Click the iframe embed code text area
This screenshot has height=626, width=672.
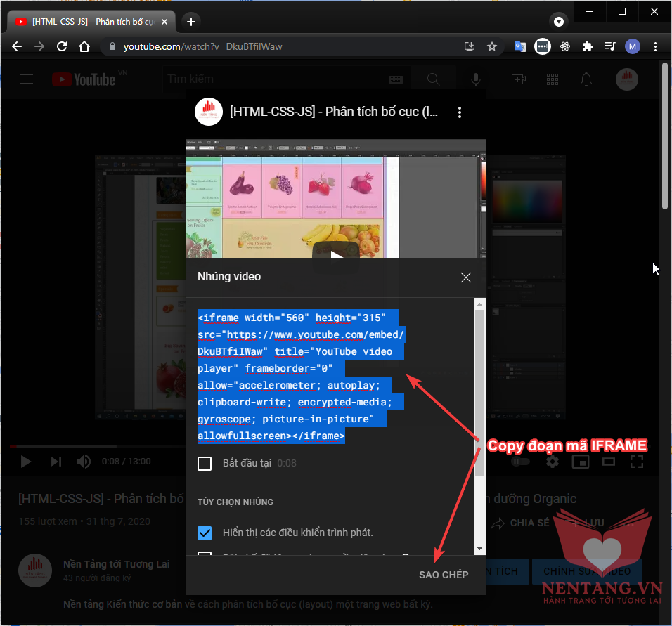click(302, 377)
